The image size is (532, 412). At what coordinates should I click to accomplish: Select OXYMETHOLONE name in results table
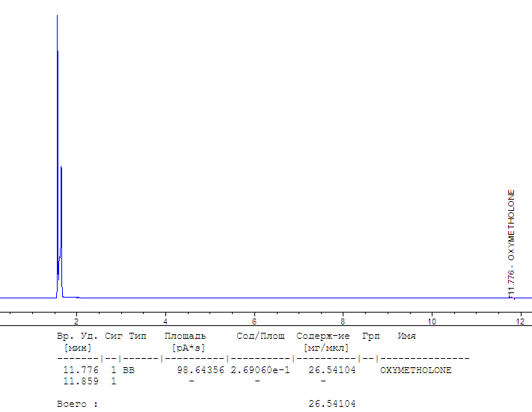pyautogui.click(x=415, y=370)
